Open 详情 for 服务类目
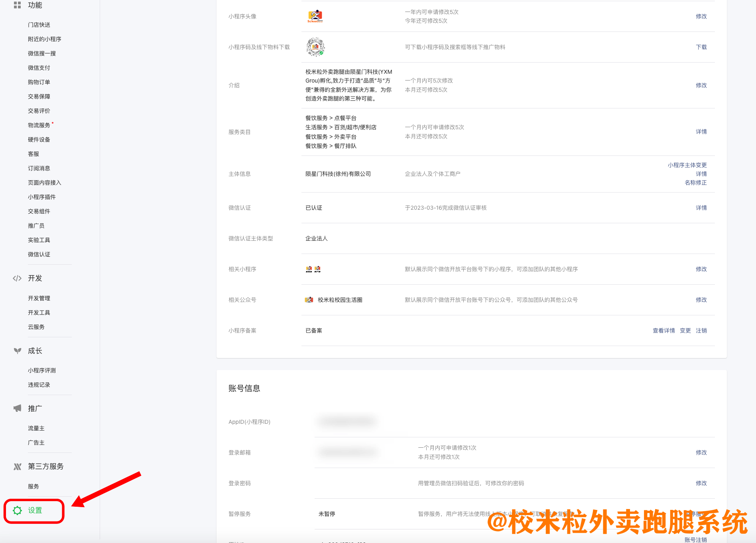 pos(701,132)
